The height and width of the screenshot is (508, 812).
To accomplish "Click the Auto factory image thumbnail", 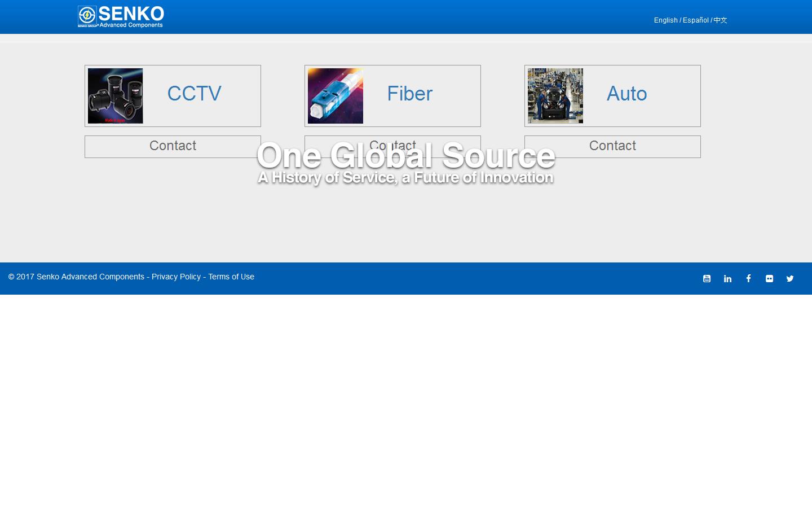I will (x=555, y=95).
